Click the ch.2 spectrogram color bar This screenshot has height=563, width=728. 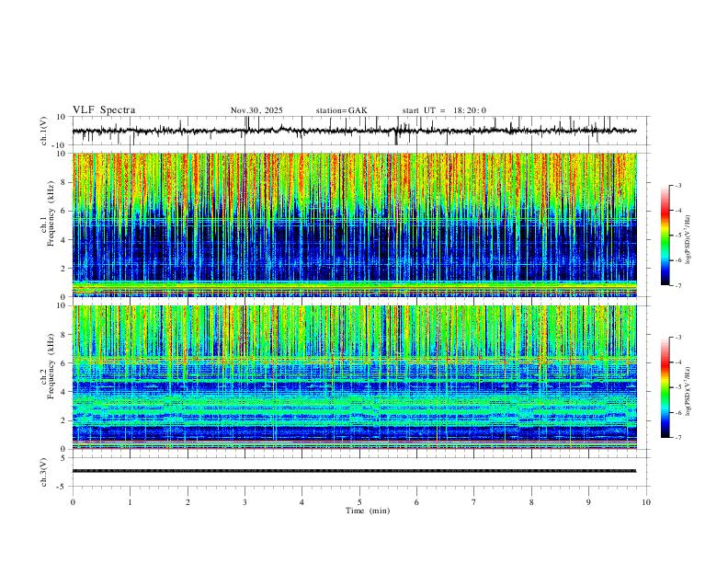tap(665, 387)
